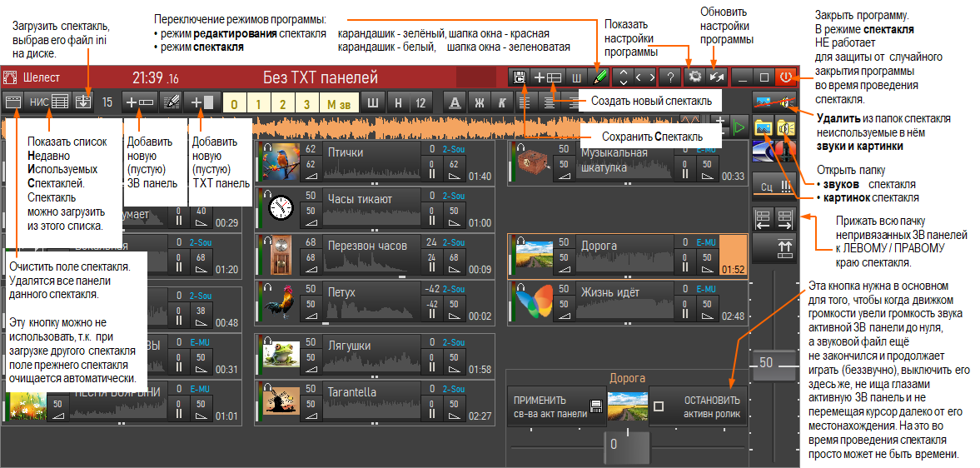980x468 pixels.
Task: Select the М зв tab
Action: click(340, 103)
